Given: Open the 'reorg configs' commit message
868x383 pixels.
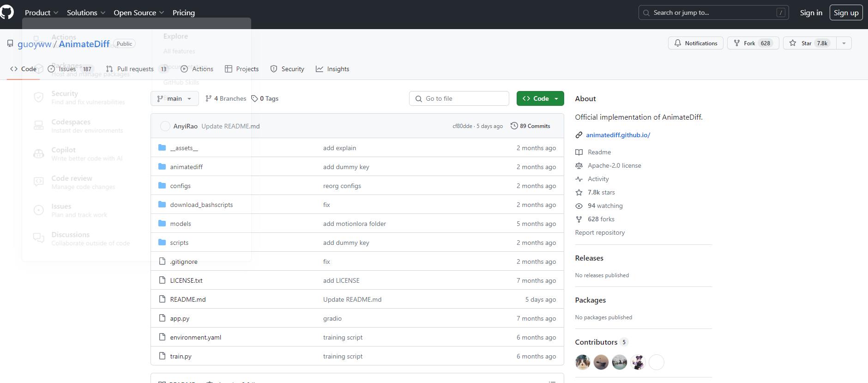Looking at the screenshot, I should click(x=342, y=186).
